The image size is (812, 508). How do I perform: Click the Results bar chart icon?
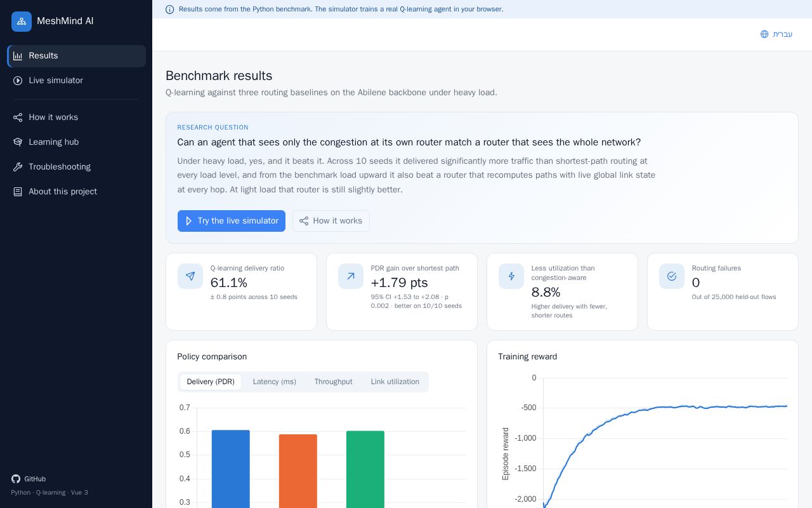(x=18, y=56)
